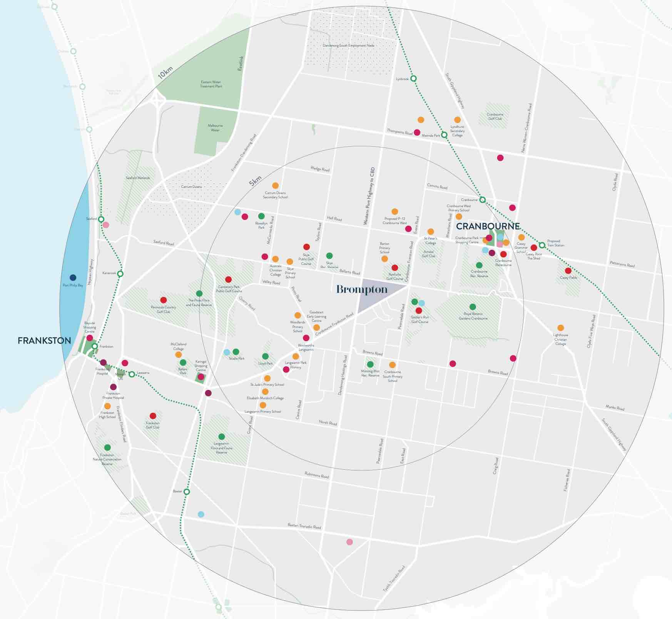Click the Seaford station marker

click(101, 219)
